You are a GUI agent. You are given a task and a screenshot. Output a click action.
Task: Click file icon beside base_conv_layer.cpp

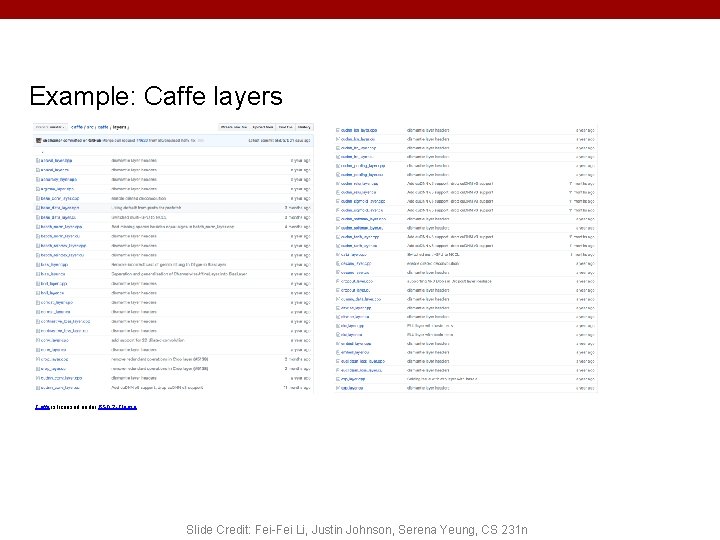click(x=38, y=198)
